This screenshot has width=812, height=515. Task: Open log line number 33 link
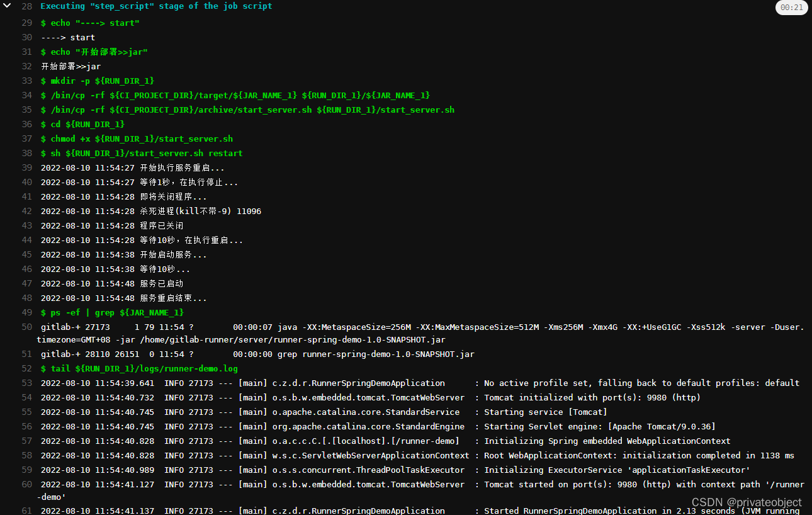(26, 81)
